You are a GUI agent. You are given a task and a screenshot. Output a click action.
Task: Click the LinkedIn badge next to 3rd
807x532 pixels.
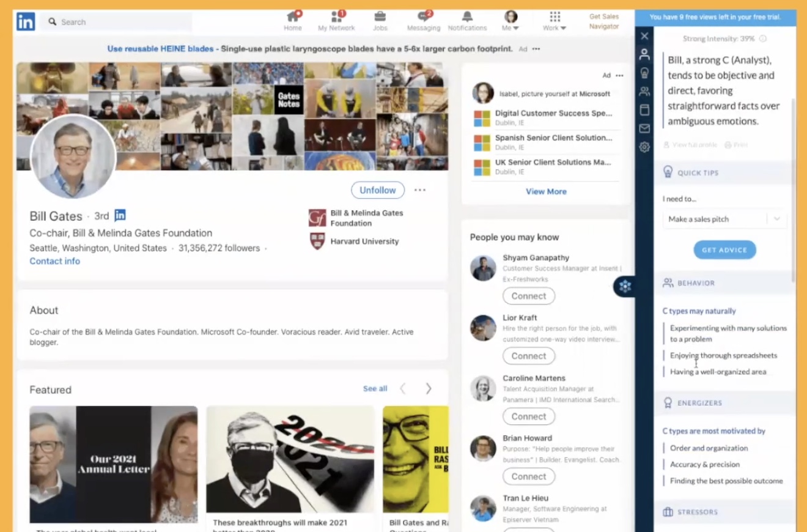point(120,215)
